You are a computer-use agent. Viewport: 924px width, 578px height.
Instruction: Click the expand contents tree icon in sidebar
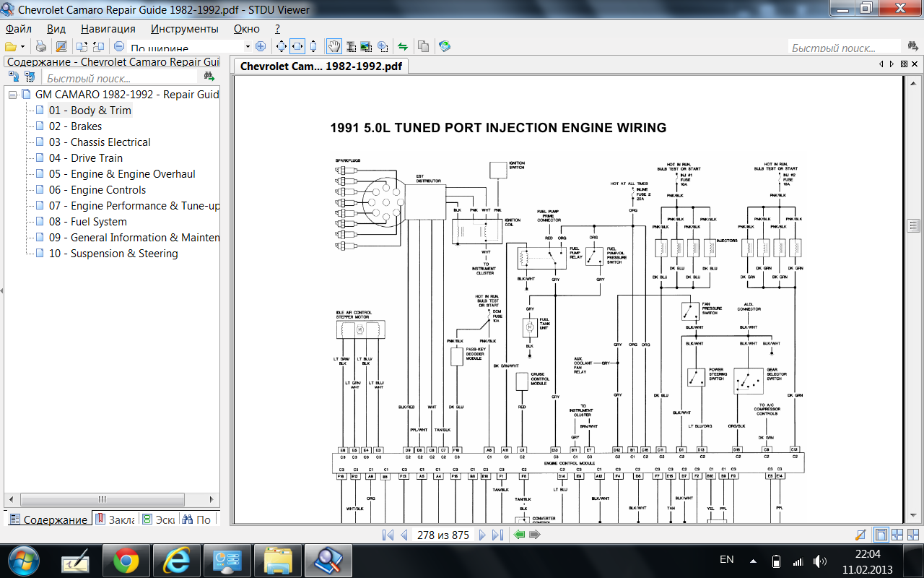[x=30, y=77]
